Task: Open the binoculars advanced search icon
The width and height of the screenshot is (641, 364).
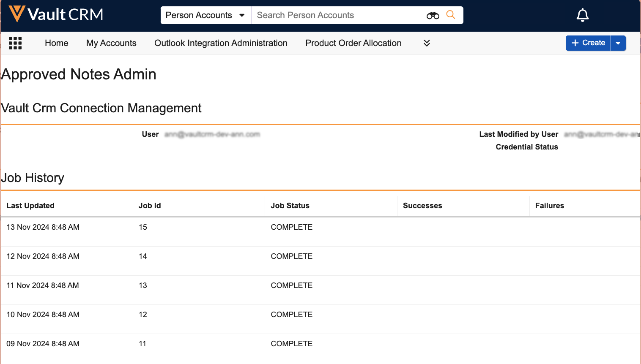Action: [x=433, y=16]
